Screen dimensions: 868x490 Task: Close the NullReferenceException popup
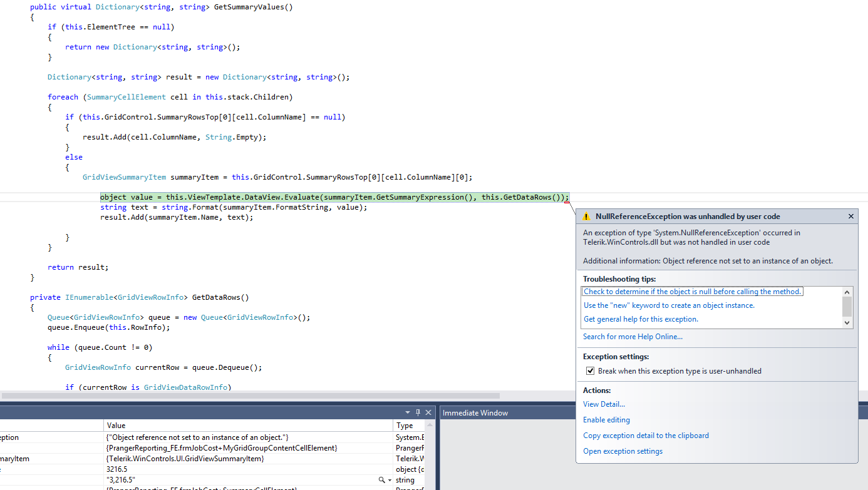(x=850, y=217)
